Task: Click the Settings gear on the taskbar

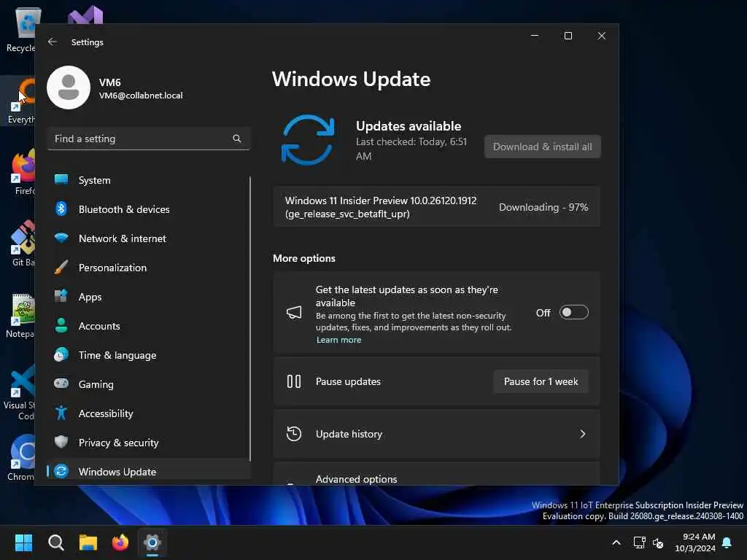Action: pyautogui.click(x=152, y=542)
